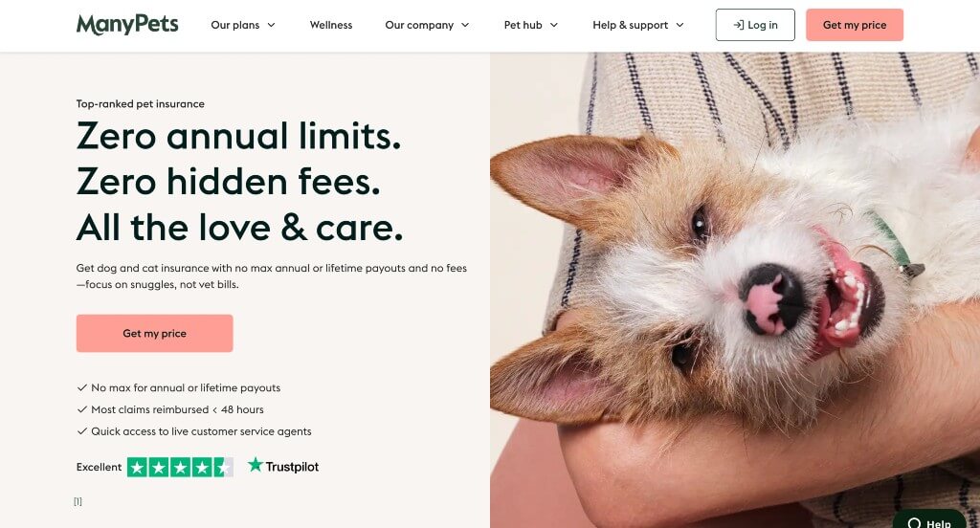Expand the Our company dropdown chevron

[465, 25]
